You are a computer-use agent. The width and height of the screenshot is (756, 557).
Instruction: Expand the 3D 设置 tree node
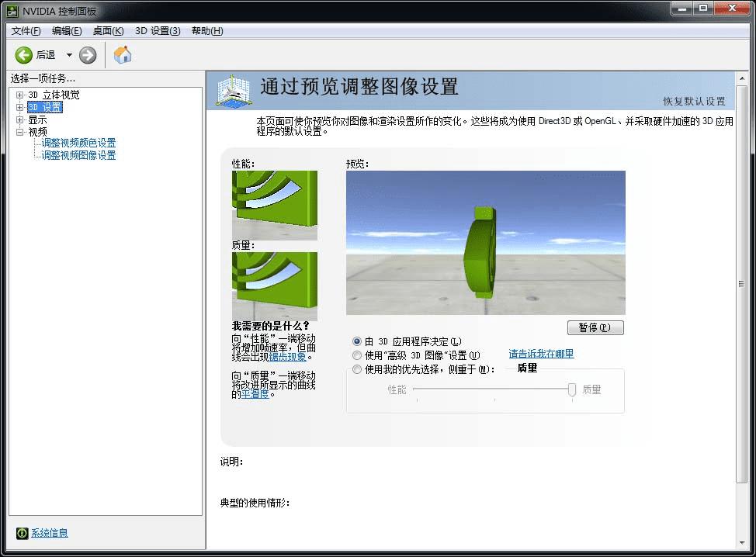tap(19, 107)
